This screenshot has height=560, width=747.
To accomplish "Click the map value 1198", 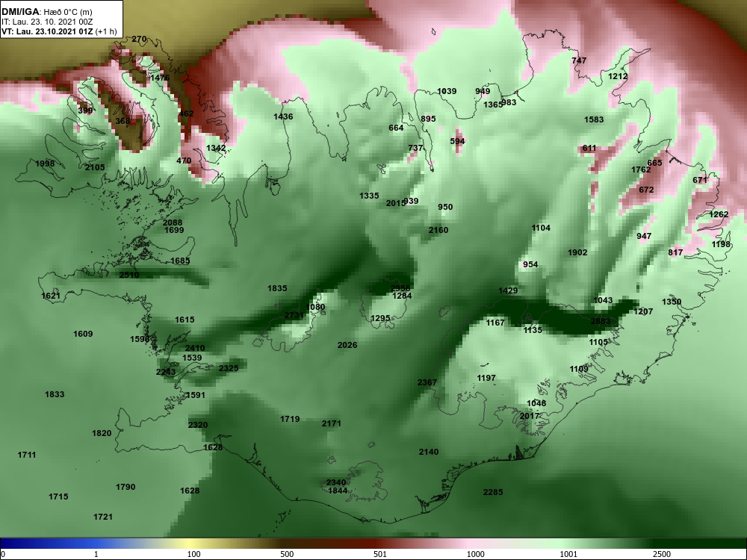I will 721,244.
